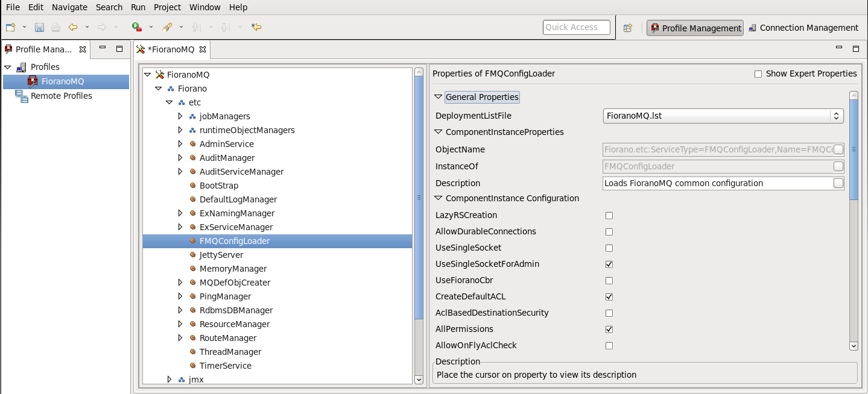Click the Open Perspective icon
Viewport: 868px width, 394px height.
628,28
